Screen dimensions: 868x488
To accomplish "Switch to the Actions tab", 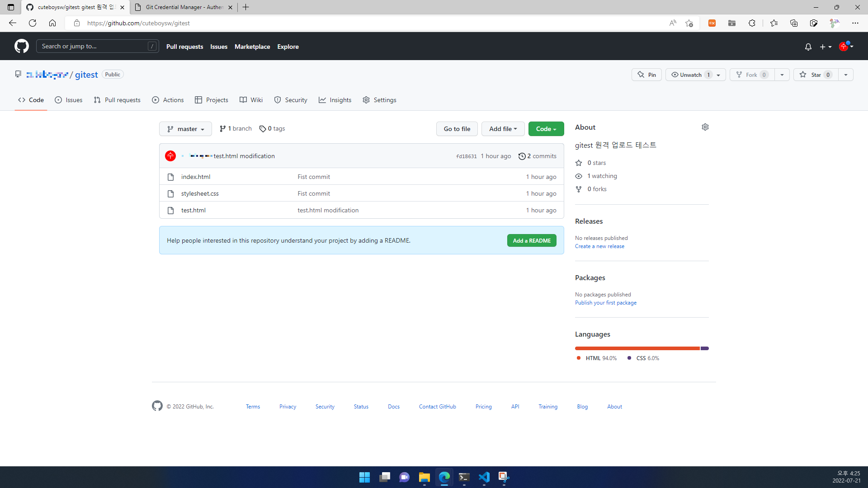I will [x=168, y=100].
